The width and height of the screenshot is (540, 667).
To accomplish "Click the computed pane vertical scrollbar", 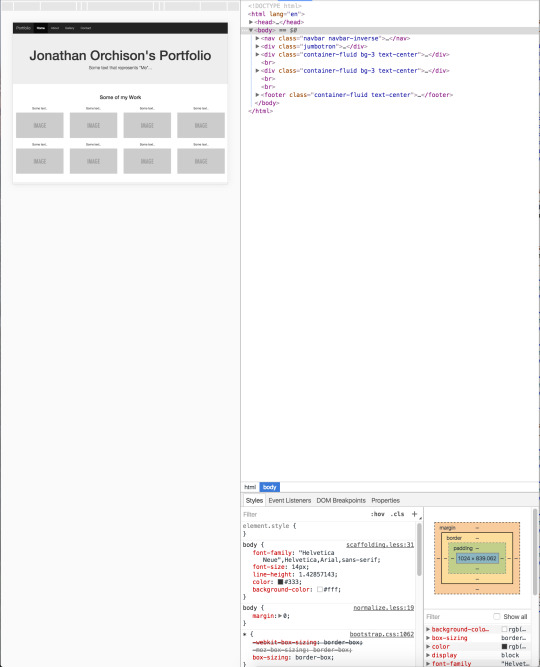I will 535,552.
